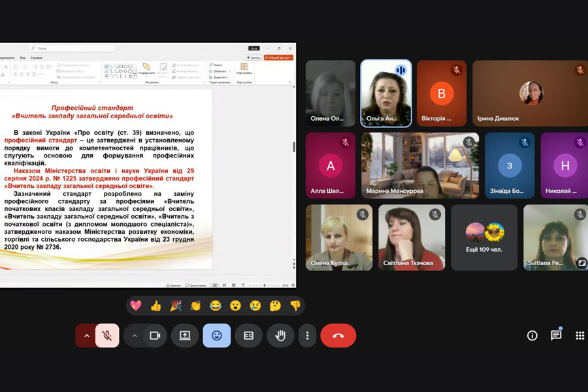588x392 pixels.
Task: Send the thinking face reaction
Action: [x=275, y=306]
